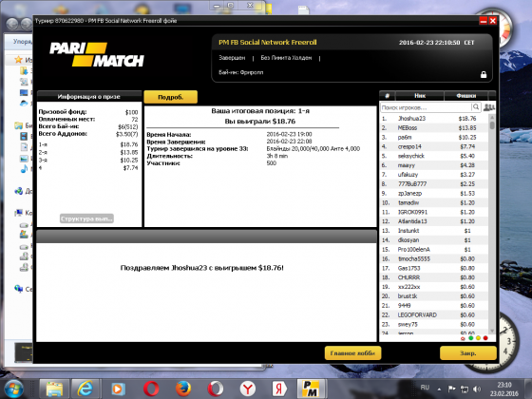Click Главное лобби button
Screen dimensions: 532x399
(352, 353)
